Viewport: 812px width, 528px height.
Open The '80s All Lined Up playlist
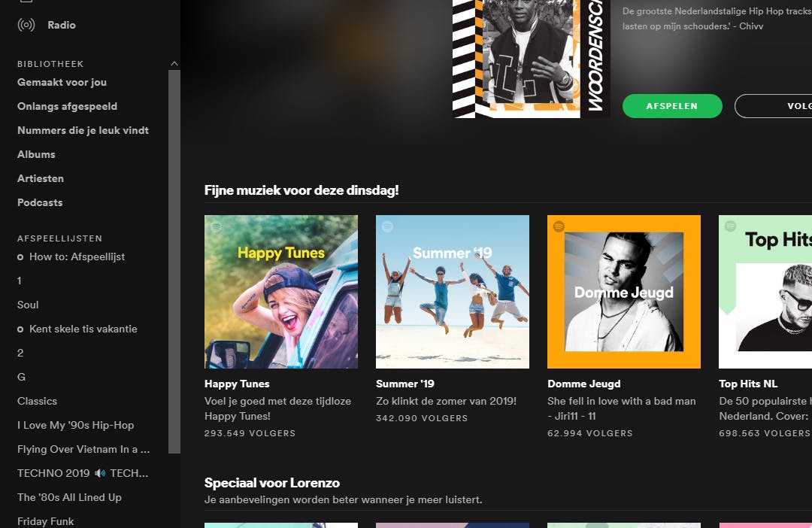[69, 497]
